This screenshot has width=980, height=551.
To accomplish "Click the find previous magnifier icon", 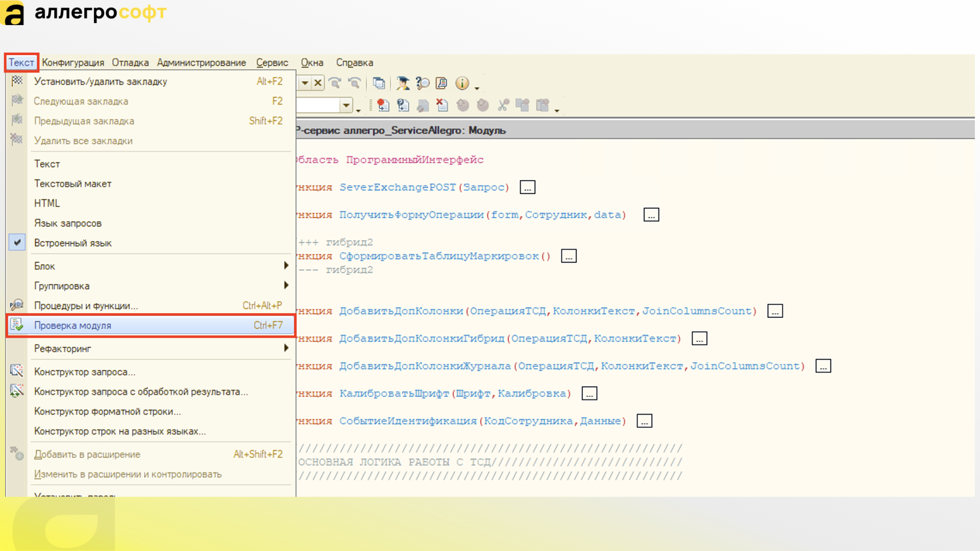I will pos(354,83).
